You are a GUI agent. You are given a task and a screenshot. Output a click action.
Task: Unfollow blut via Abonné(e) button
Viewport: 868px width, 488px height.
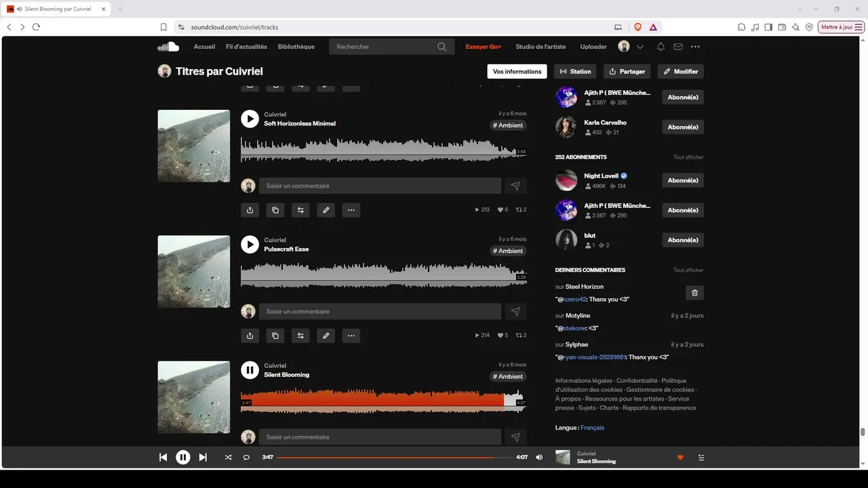click(683, 240)
